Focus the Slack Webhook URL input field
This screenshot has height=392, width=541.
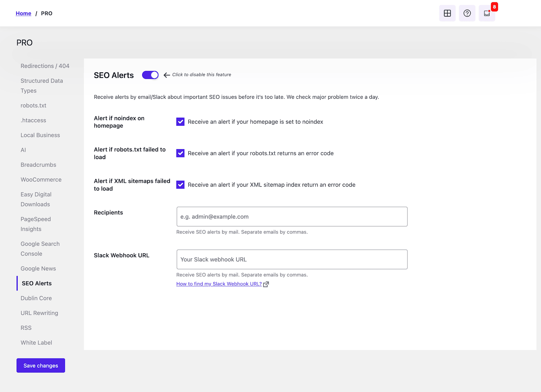click(x=292, y=259)
